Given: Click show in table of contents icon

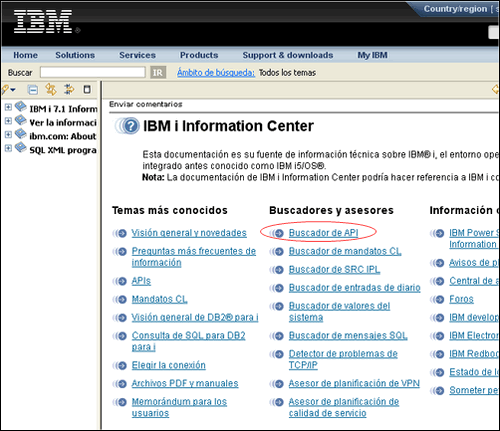Looking at the screenshot, I should (x=69, y=89).
